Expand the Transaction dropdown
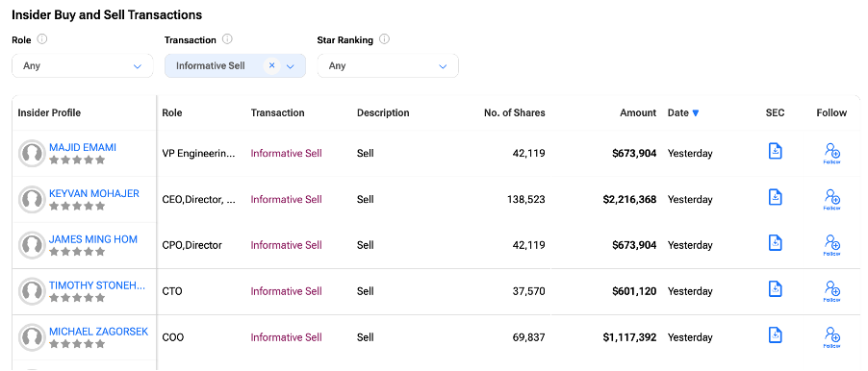868x371 pixels. coord(290,66)
